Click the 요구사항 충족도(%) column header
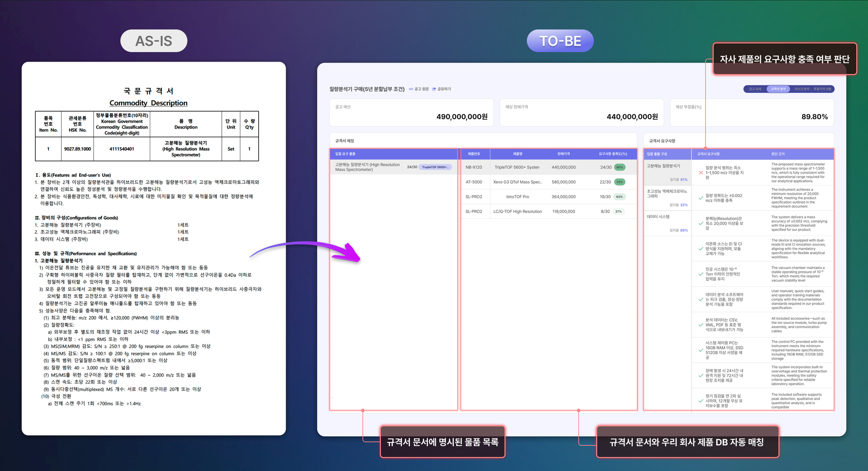This screenshot has height=471, width=868. [x=613, y=154]
